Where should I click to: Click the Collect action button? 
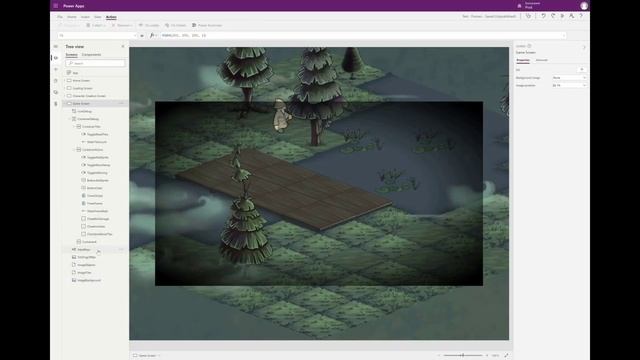tap(96, 25)
